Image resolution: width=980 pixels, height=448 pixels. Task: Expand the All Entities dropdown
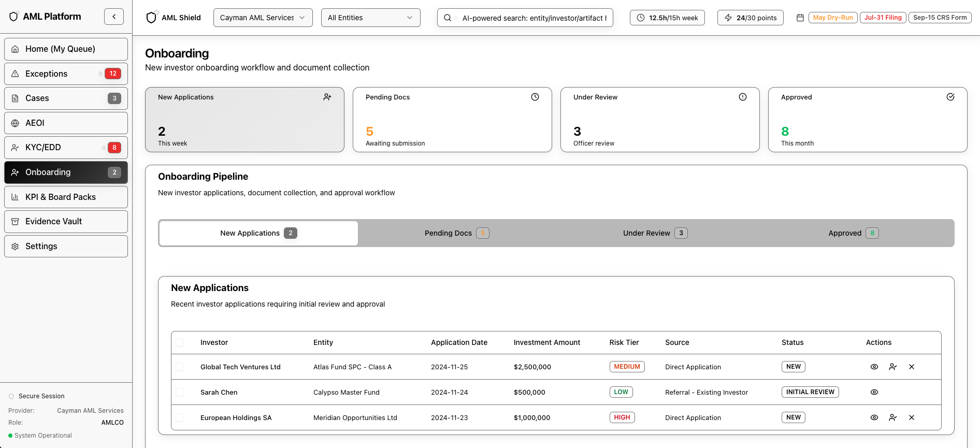tap(370, 18)
